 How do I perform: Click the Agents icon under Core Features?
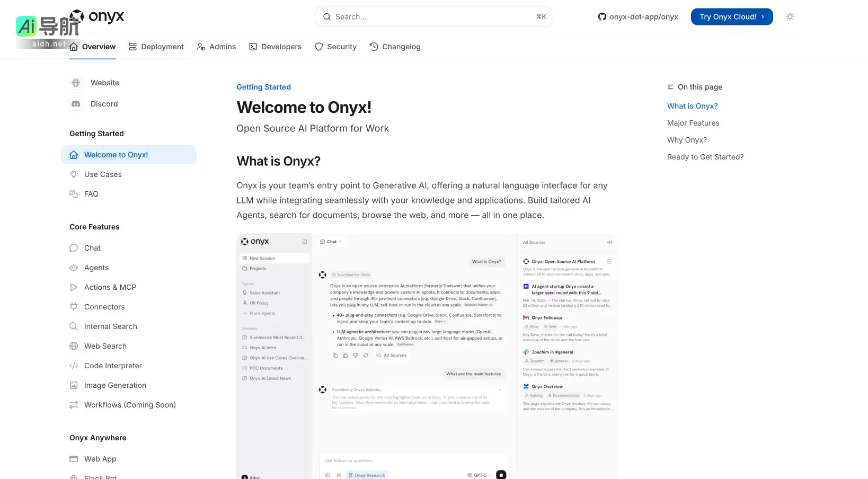click(x=73, y=268)
